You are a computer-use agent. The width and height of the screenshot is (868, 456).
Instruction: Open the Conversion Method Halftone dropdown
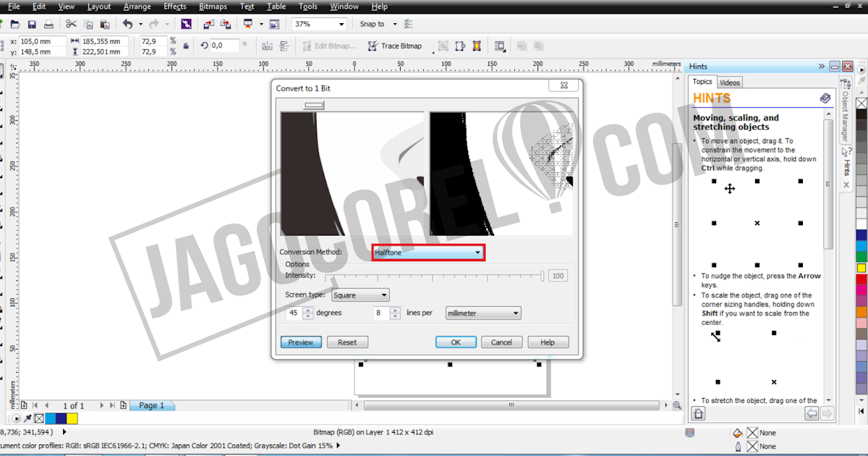point(428,253)
